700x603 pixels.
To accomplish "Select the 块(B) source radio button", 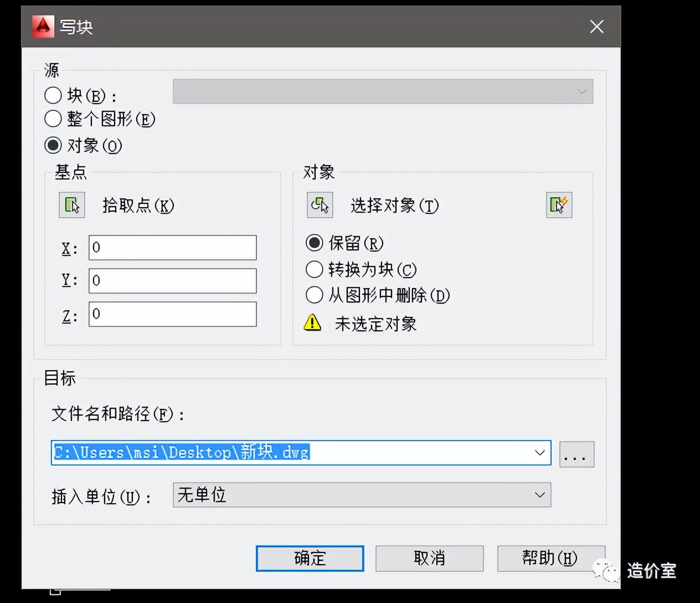I will coord(53,95).
